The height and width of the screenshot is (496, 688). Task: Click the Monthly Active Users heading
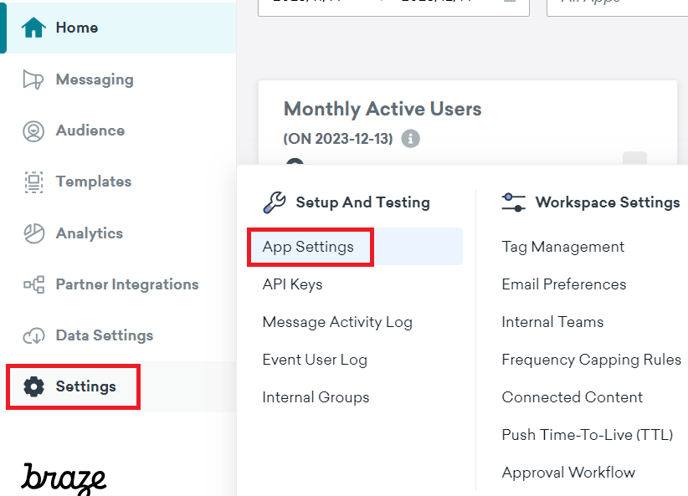pos(383,109)
